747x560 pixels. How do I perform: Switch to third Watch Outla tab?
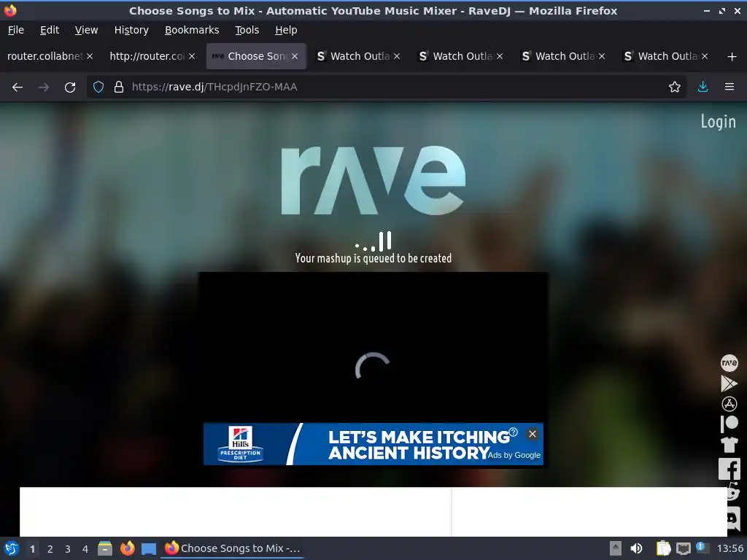(564, 56)
